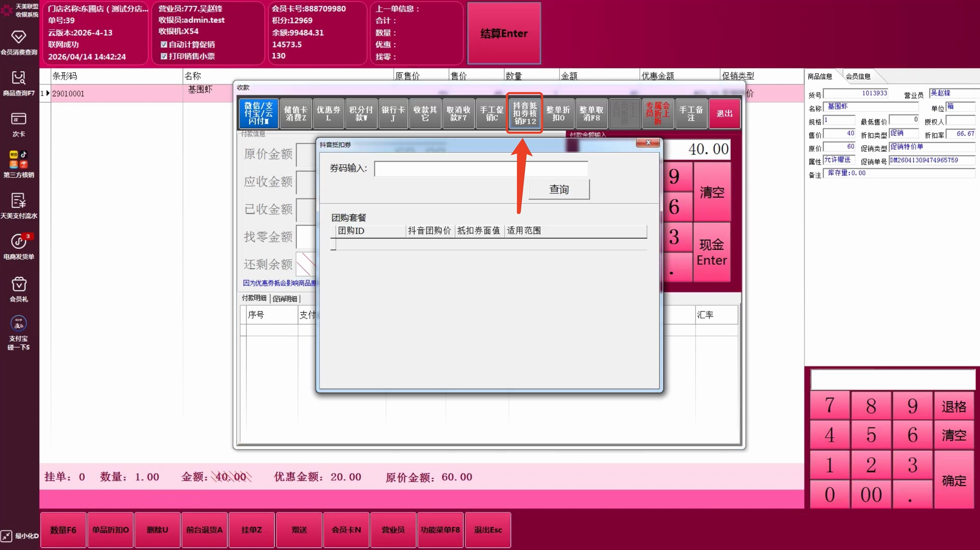980x550 pixels.
Task: Click the 查询 button in coupon dialog
Action: pos(558,189)
